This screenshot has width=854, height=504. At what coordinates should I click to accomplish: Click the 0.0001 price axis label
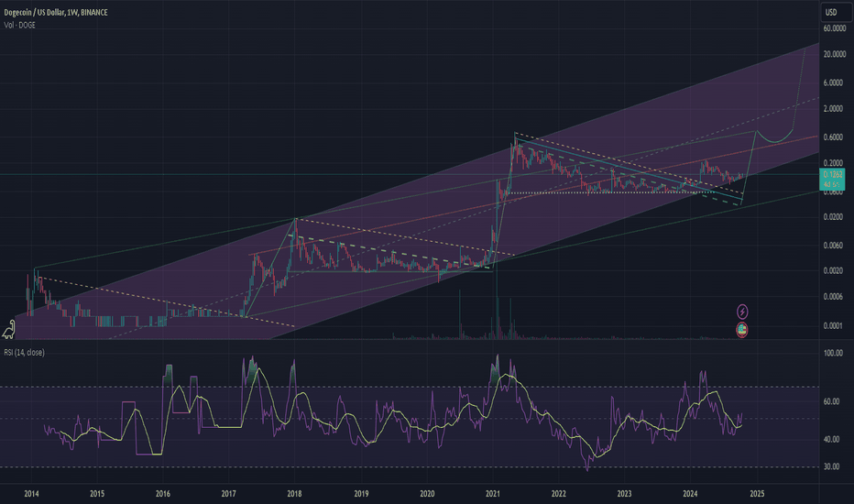point(835,326)
